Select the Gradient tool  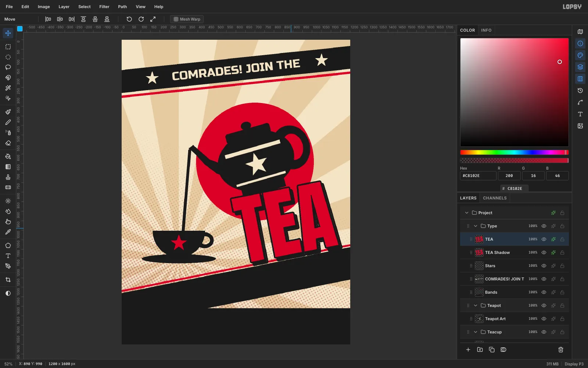8,167
